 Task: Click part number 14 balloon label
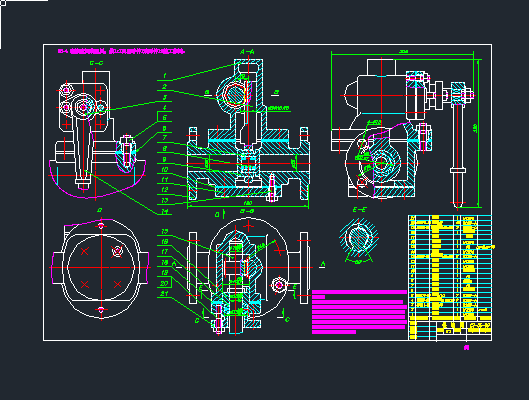[x=165, y=211]
